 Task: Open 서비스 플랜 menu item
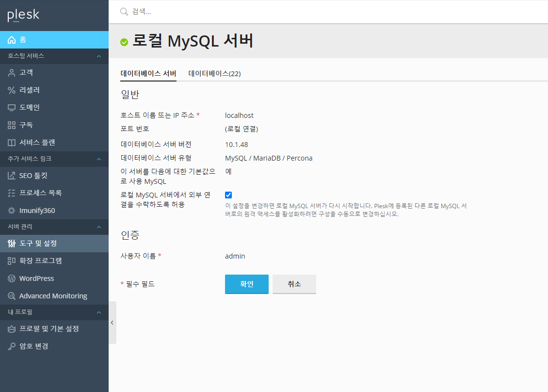54,143
